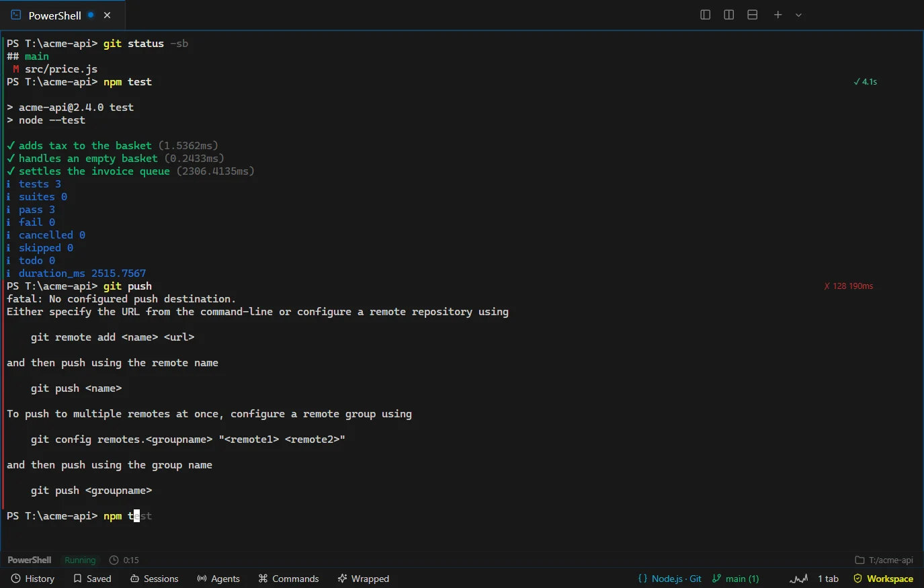The width and height of the screenshot is (924, 588).
Task: Split the terminal into stacked panes
Action: [752, 15]
